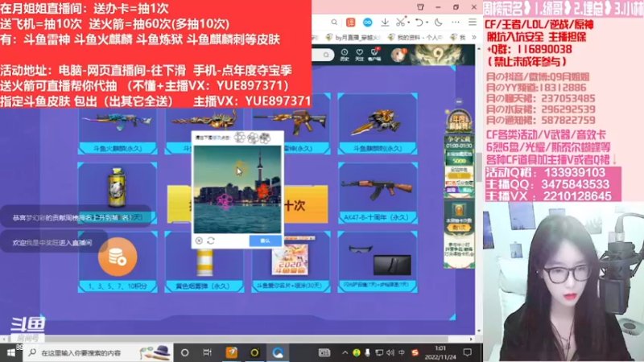The image size is (644, 362).
Task: Select the AK47-B-十周年 (永久) prize card
Action: point(378,193)
